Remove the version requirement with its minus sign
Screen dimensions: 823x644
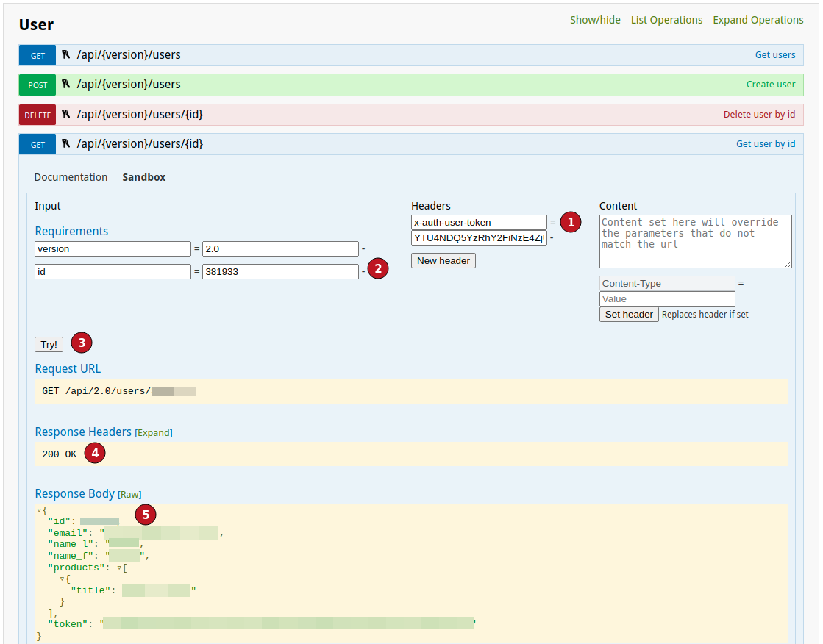pos(363,248)
